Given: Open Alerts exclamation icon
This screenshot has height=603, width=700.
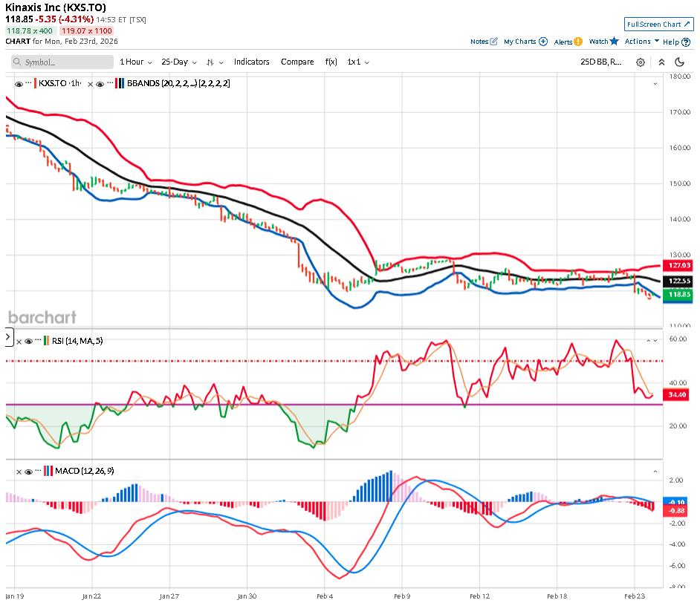Looking at the screenshot, I should (578, 42).
